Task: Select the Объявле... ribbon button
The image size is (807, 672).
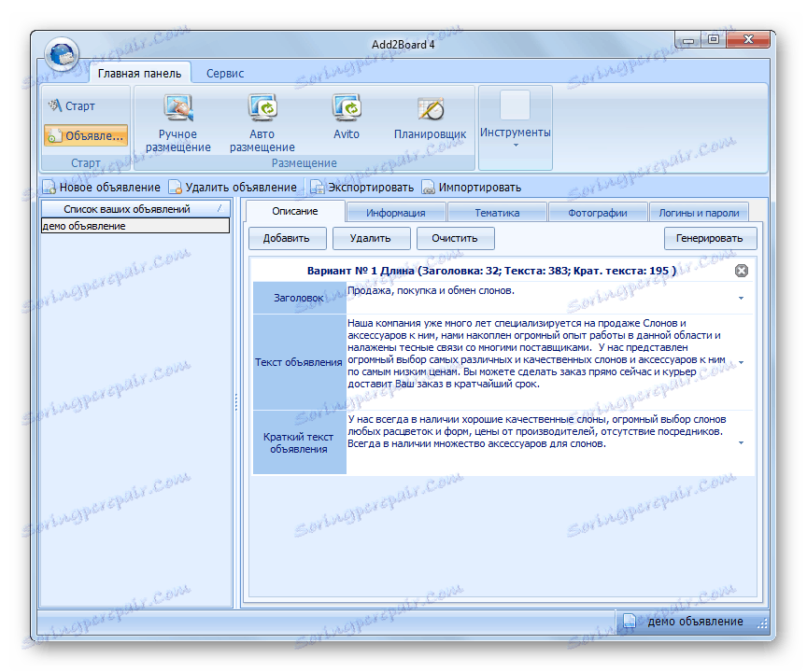Action: pyautogui.click(x=85, y=135)
